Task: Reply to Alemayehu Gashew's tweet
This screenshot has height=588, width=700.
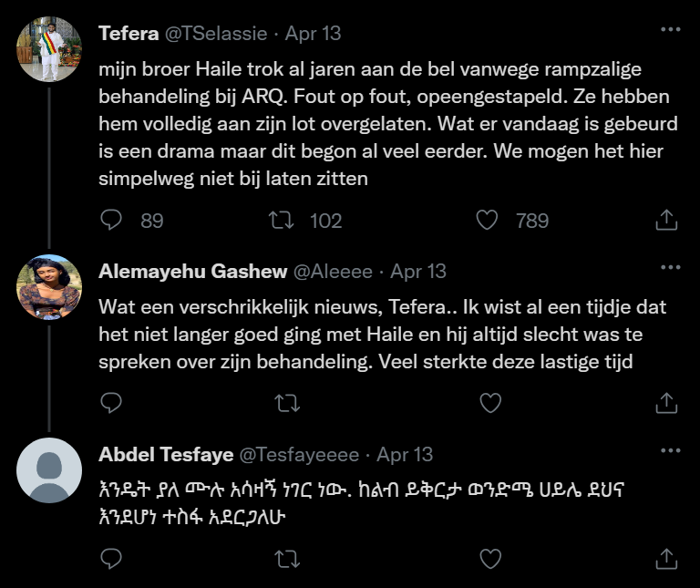Action: coord(111,402)
